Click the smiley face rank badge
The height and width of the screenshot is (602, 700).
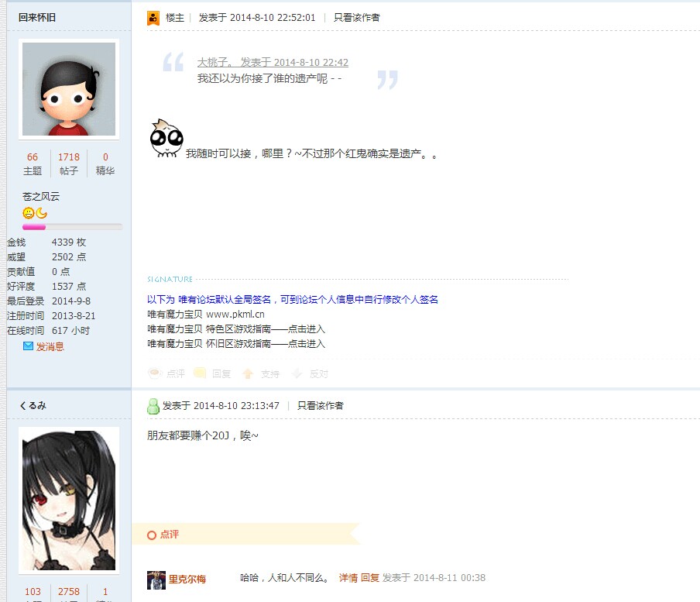(28, 213)
